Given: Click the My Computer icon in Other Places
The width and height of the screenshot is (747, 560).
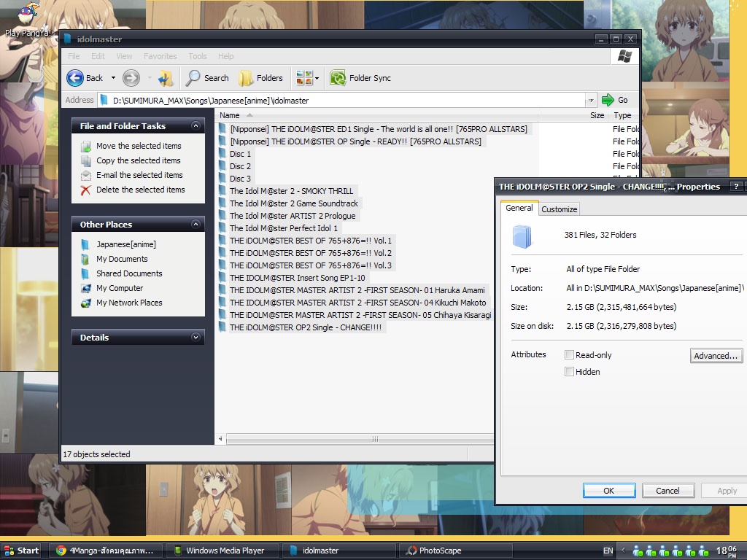Looking at the screenshot, I should [86, 288].
